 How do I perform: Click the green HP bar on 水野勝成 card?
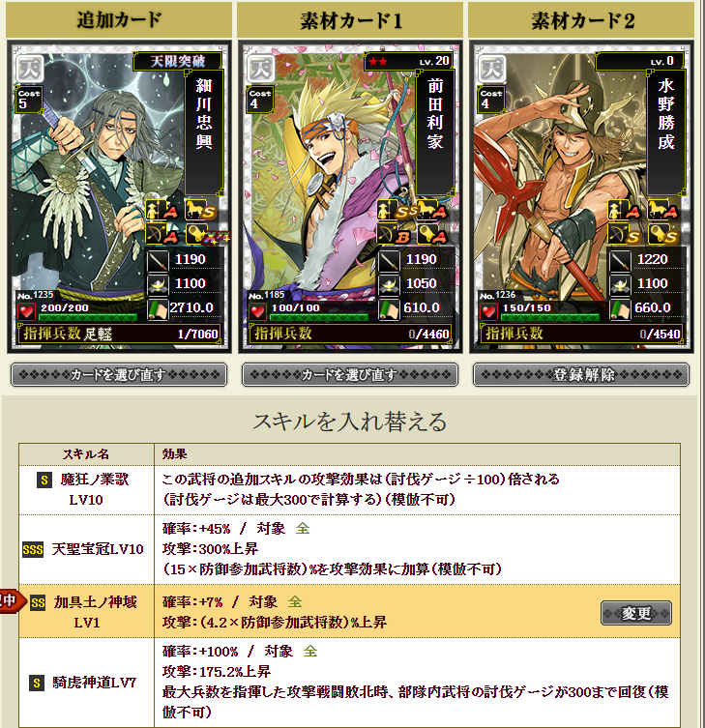(x=550, y=317)
